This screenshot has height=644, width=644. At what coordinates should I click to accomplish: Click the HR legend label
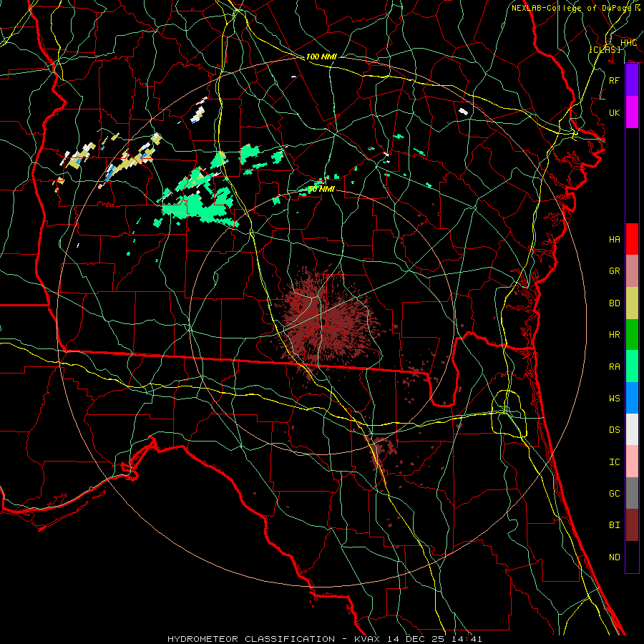(614, 335)
